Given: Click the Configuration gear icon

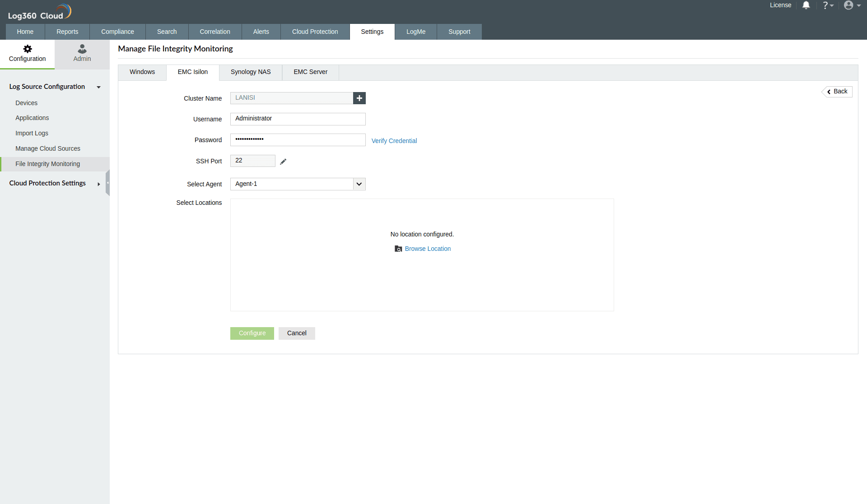Looking at the screenshot, I should (28, 49).
